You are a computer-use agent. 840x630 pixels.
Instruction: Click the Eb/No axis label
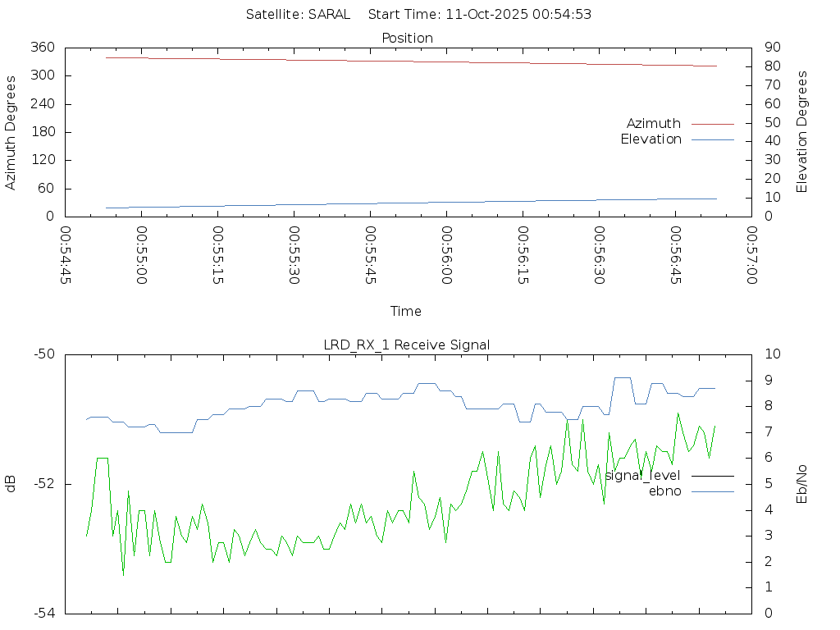click(802, 483)
